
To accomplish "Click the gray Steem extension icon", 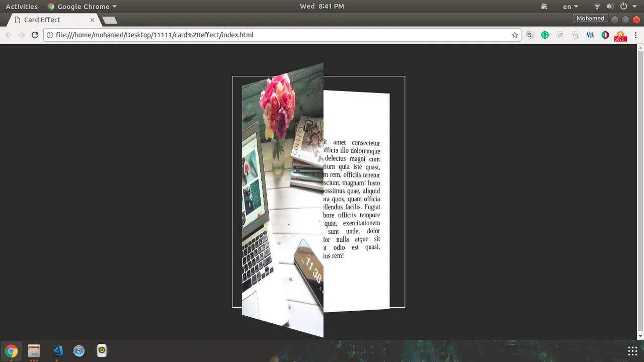I will coord(575,35).
